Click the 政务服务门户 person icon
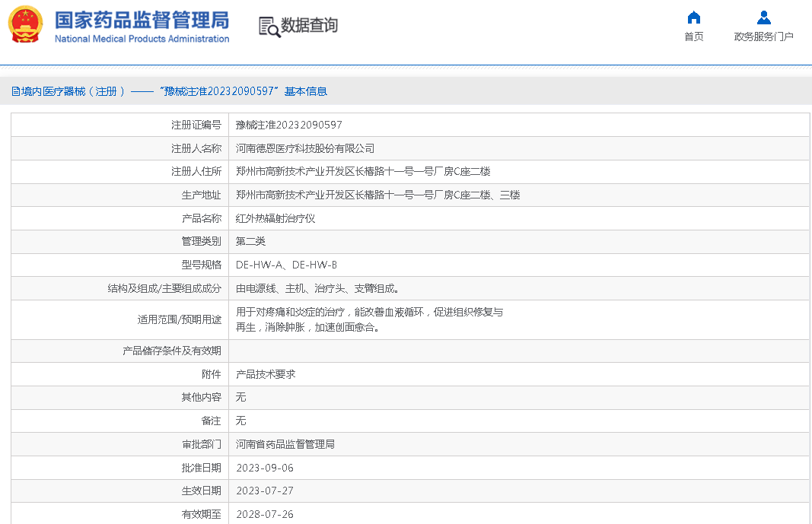 763,17
